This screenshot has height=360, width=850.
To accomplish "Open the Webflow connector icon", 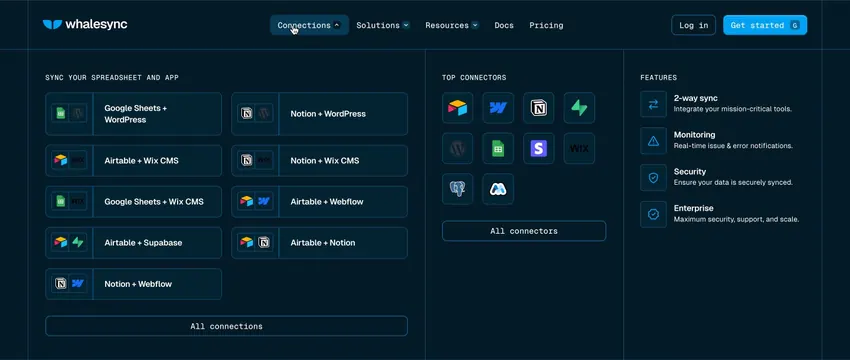I will pos(498,108).
